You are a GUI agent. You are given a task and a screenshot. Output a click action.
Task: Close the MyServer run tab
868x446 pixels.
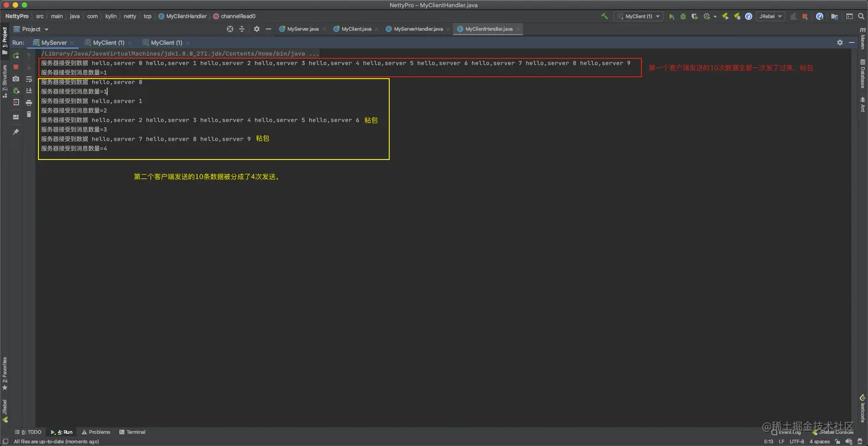pyautogui.click(x=72, y=43)
